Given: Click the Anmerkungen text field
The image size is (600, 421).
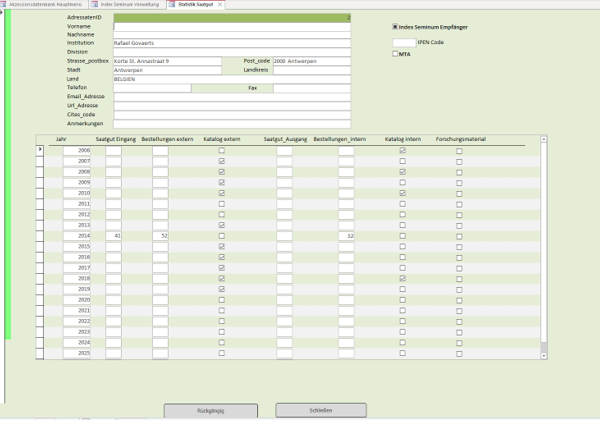Looking at the screenshot, I should pyautogui.click(x=231, y=123).
